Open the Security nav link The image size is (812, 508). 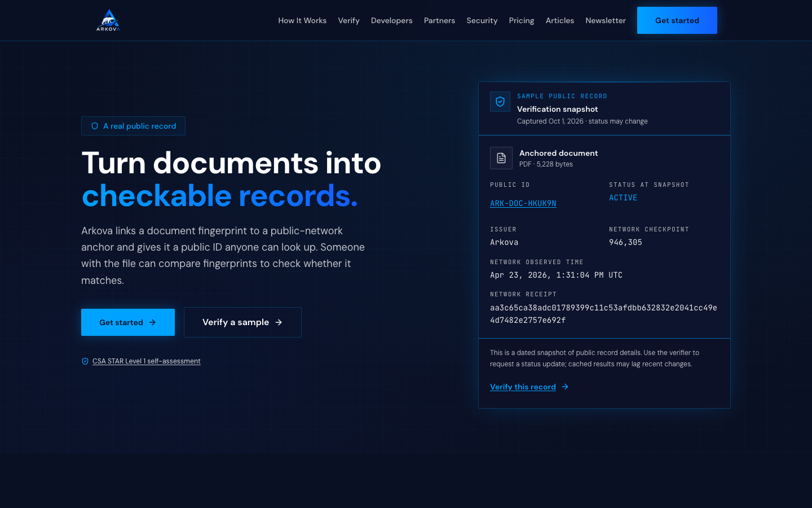(x=482, y=20)
